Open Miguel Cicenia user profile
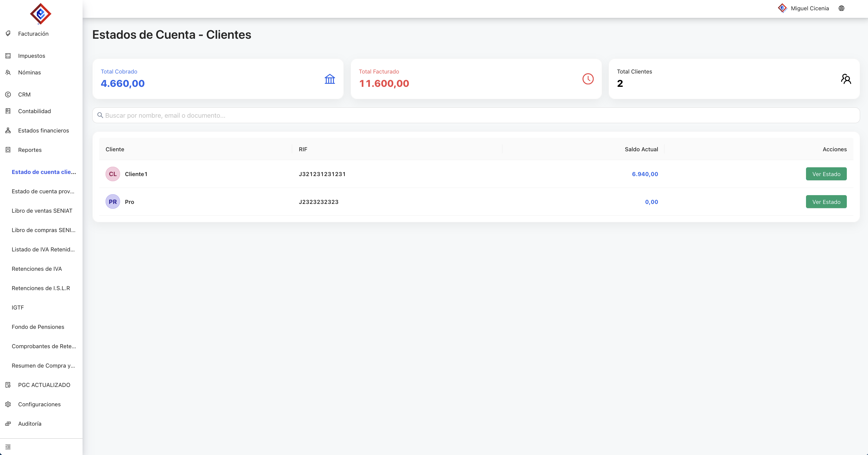868x455 pixels. click(809, 8)
